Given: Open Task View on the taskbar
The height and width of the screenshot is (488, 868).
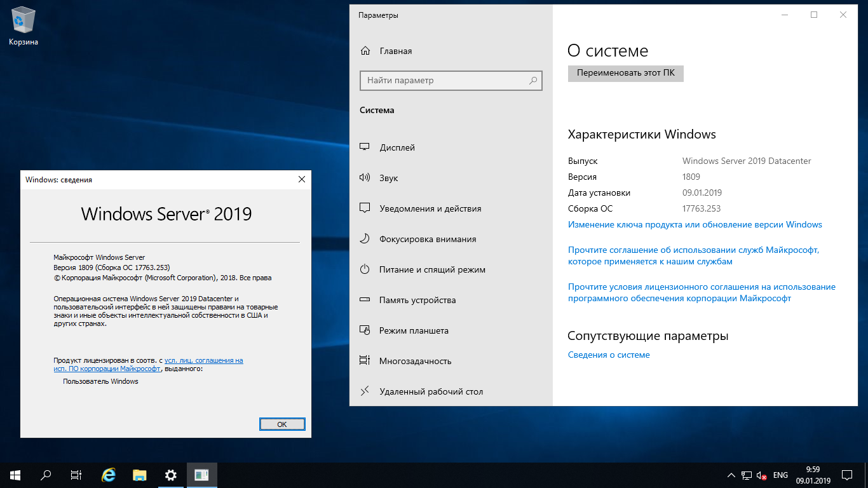Looking at the screenshot, I should coord(76,475).
